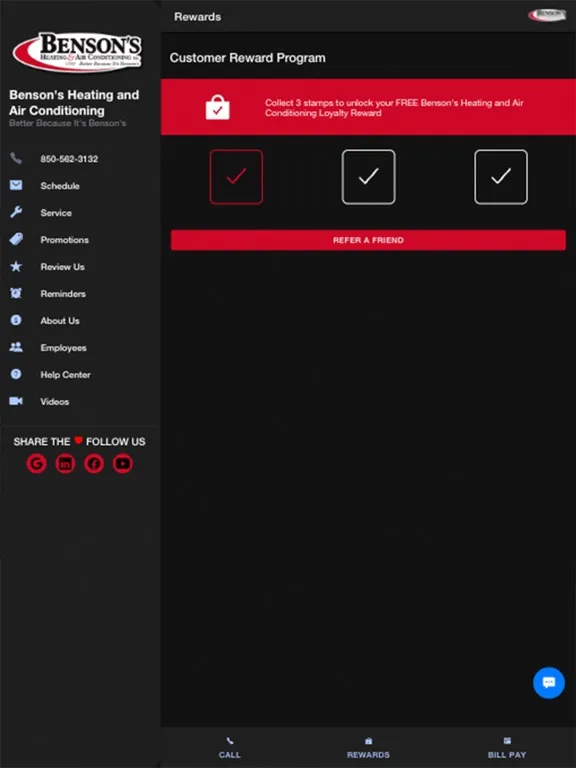The width and height of the screenshot is (576, 768).
Task: Click the wrench icon next to Service
Action: pos(16,212)
